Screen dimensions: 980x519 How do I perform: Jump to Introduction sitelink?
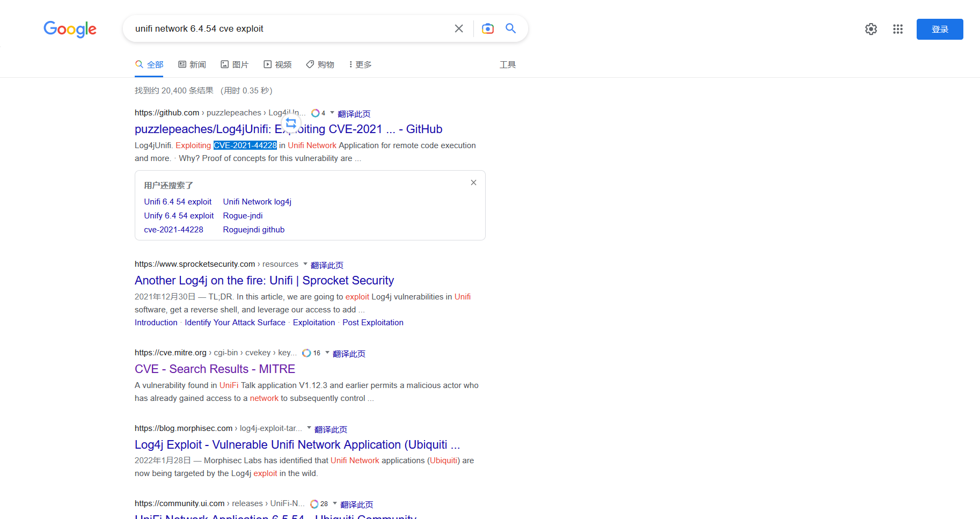(x=156, y=323)
